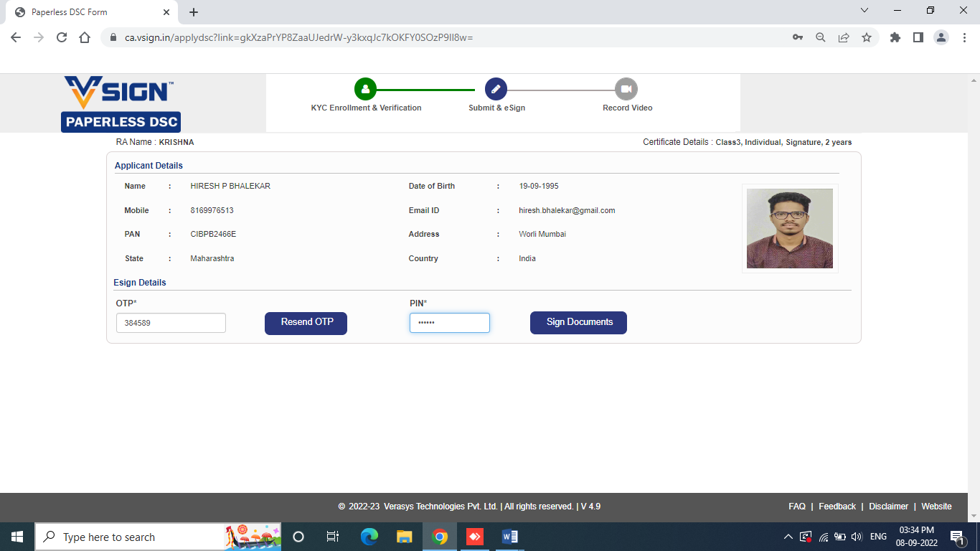
Task: Expand the tab search dropdown arrow
Action: coord(864,11)
